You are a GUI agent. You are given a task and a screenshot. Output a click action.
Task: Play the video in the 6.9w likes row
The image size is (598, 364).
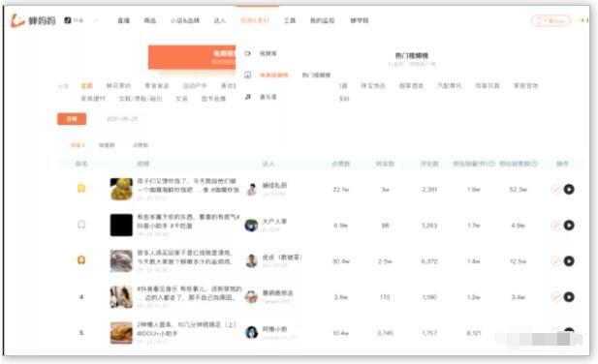[x=569, y=226]
